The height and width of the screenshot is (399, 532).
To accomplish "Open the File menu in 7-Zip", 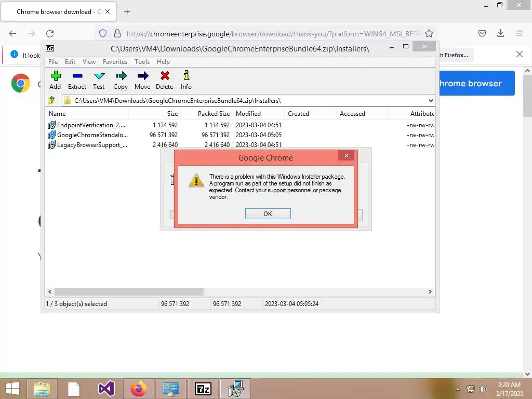I will (53, 62).
